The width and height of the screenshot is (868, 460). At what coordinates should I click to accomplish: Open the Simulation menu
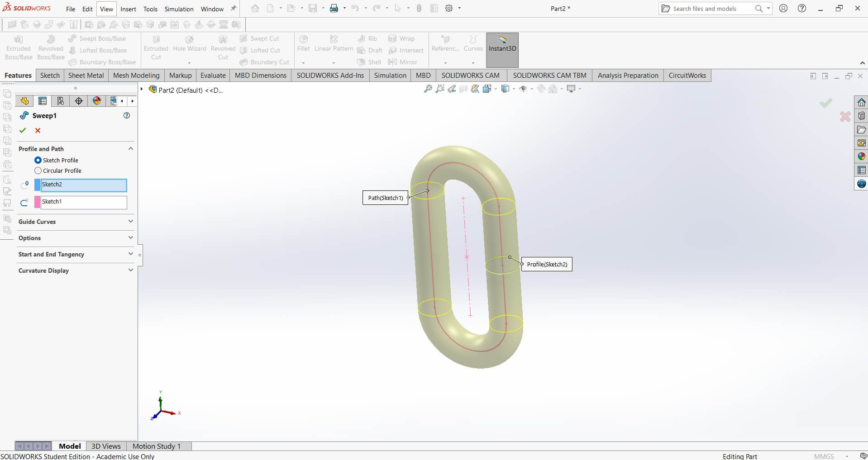(x=179, y=9)
